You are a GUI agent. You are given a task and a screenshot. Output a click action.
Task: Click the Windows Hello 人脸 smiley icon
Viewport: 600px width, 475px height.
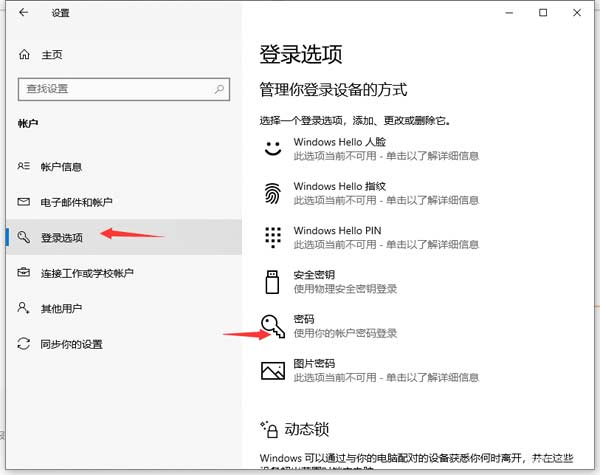273,149
